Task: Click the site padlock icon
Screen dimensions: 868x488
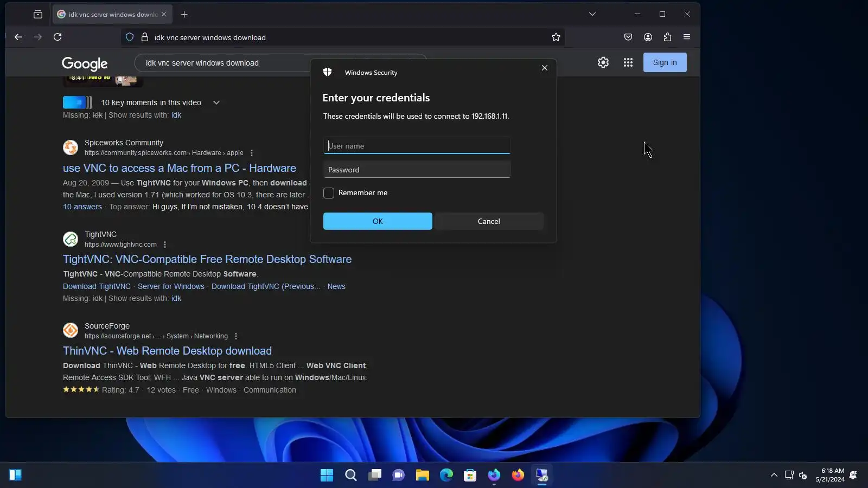Action: coord(145,37)
